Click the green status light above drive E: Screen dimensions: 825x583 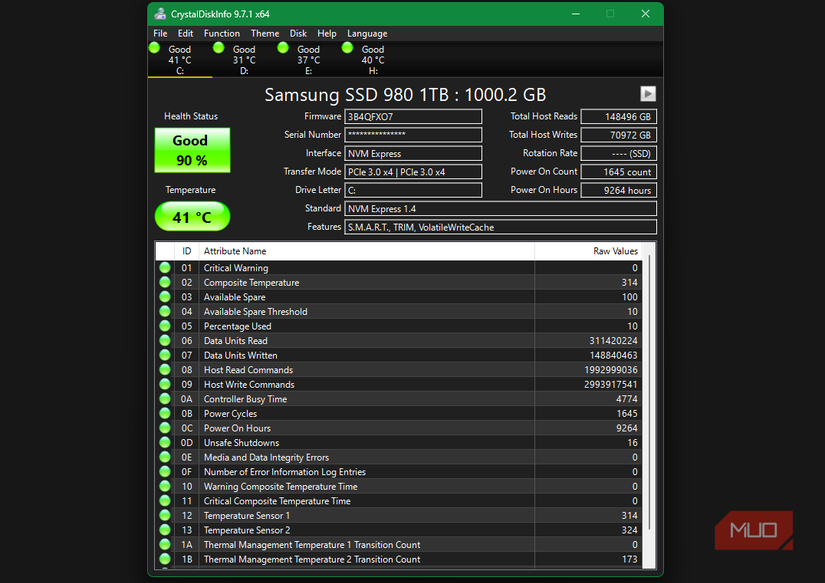click(283, 48)
